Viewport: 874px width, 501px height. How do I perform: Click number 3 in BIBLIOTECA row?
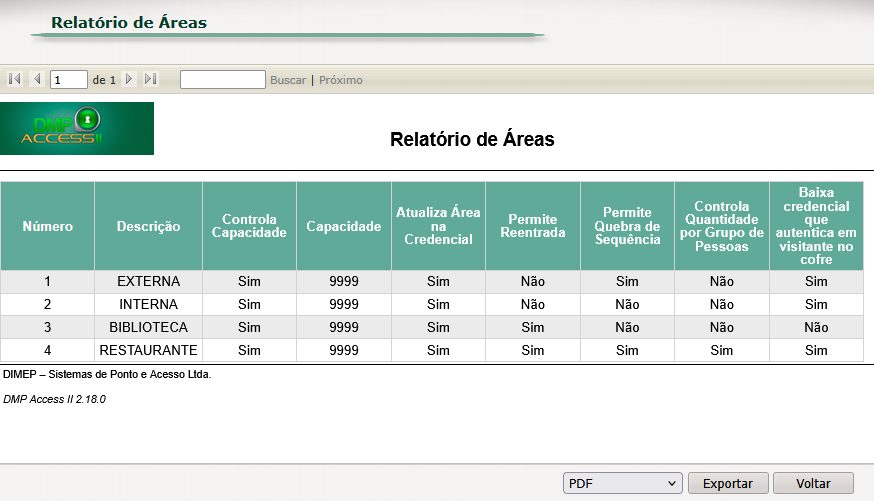(47, 327)
